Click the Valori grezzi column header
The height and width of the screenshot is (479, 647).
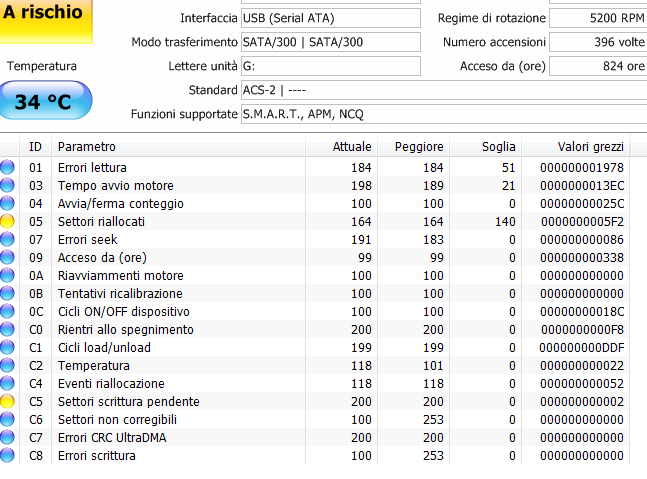(x=578, y=147)
